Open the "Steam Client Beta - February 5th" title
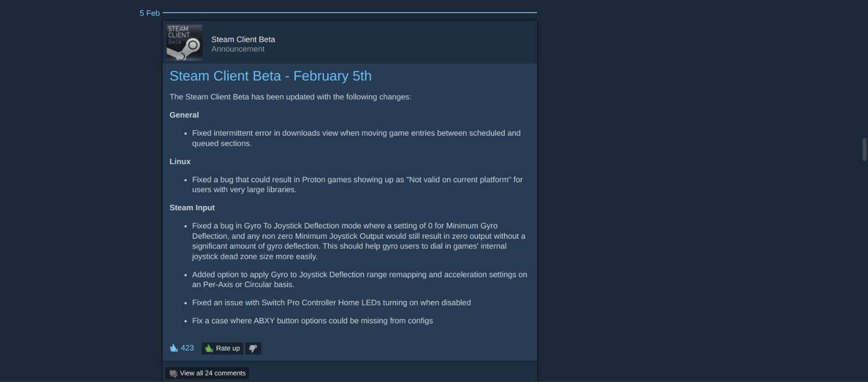 coord(270,76)
